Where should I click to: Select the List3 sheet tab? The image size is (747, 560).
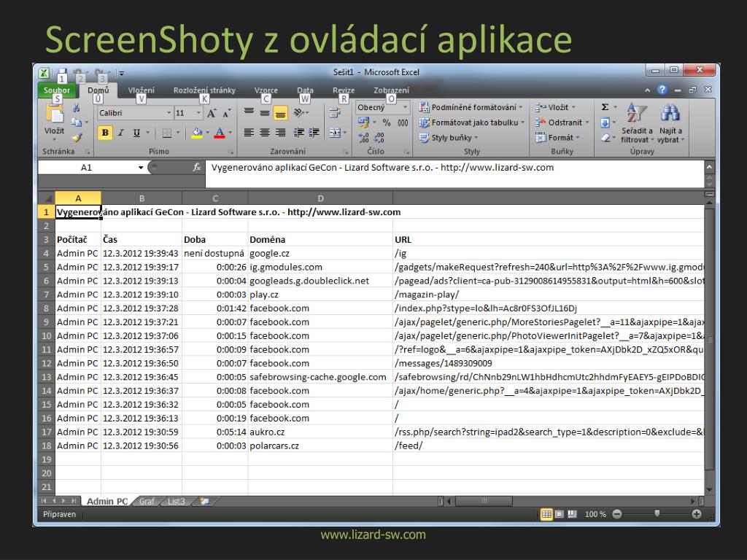point(177,502)
